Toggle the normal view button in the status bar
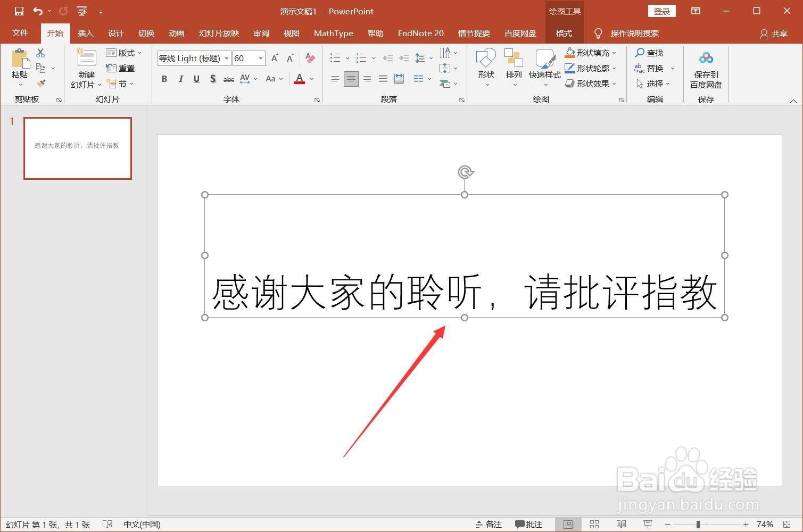The width and height of the screenshot is (803, 532). coord(568,525)
